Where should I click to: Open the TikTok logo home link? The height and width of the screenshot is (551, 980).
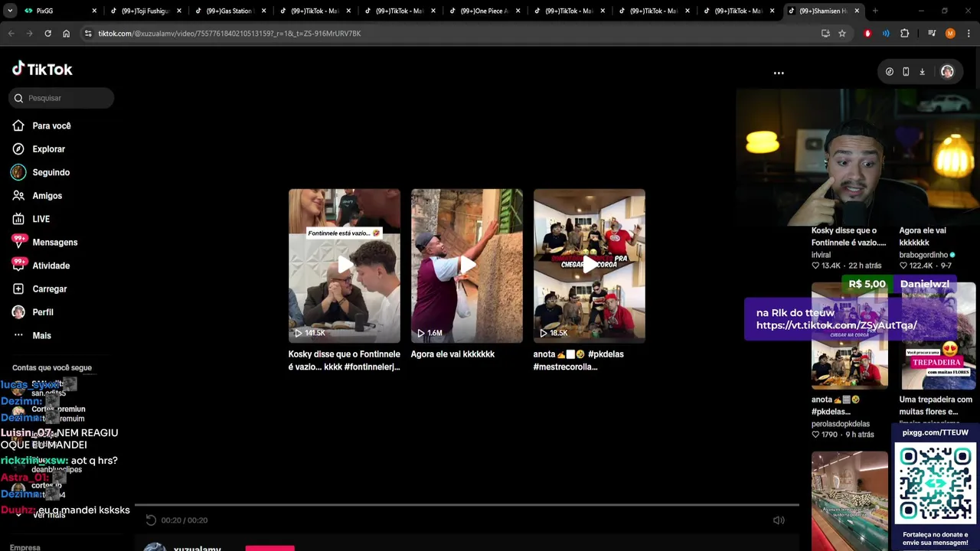pyautogui.click(x=42, y=69)
